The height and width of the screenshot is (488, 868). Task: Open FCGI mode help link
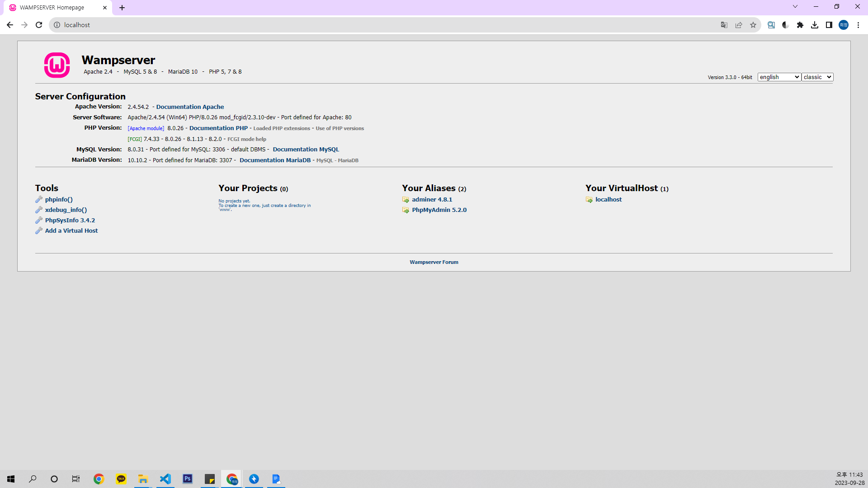(247, 139)
